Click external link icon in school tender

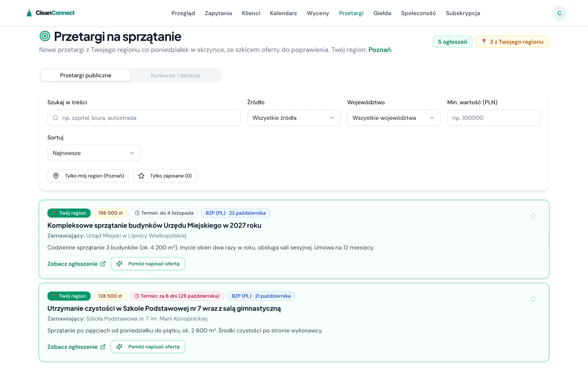103,347
